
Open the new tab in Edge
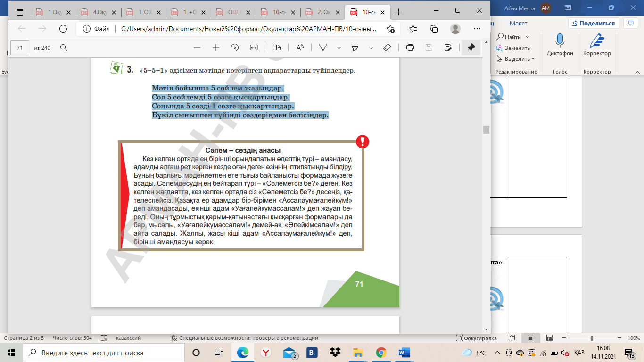pos(399,12)
